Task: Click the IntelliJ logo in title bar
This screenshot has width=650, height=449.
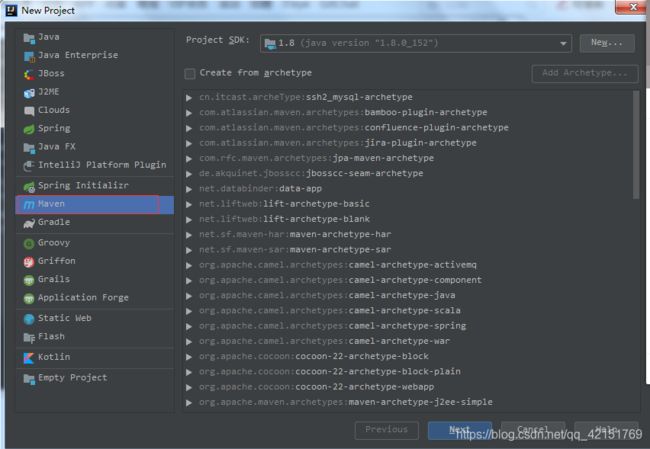Action: [x=11, y=10]
